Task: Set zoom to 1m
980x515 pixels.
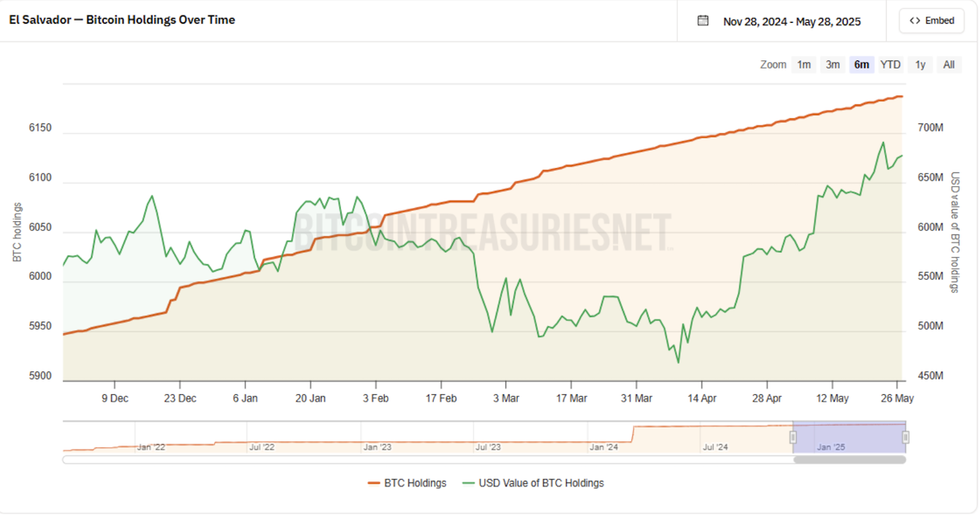Action: click(804, 64)
